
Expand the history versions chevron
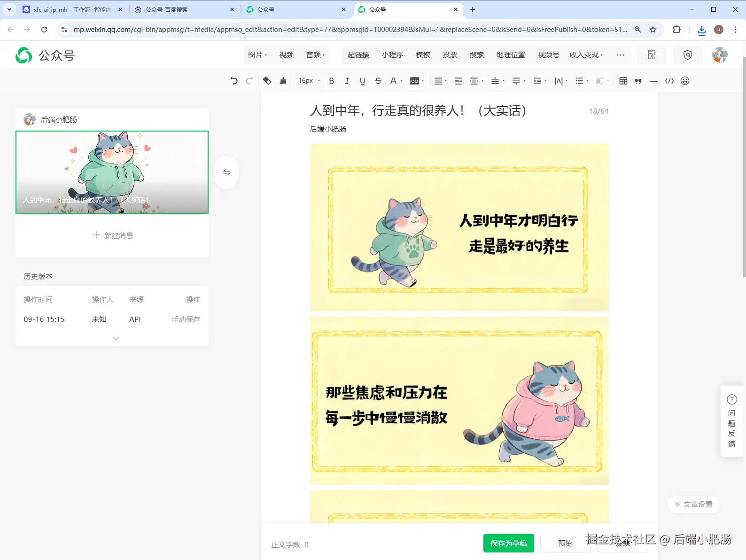(116, 338)
